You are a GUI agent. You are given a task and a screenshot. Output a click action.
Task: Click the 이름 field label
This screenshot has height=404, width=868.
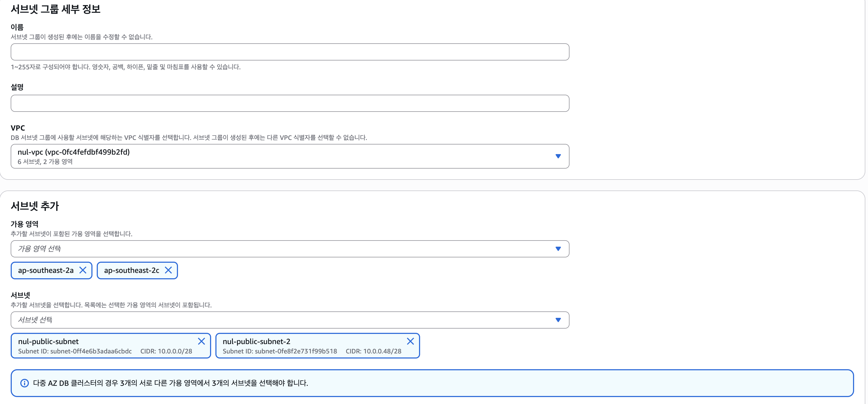(17, 27)
